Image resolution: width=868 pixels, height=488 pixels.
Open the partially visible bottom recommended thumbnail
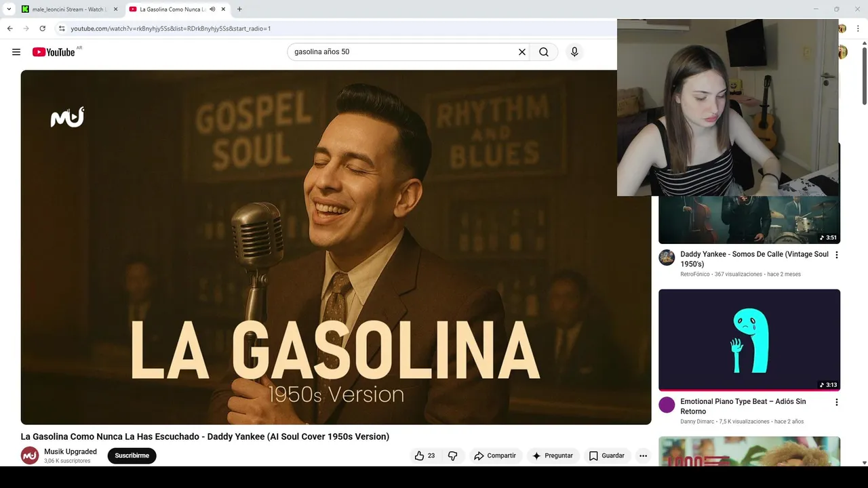[x=749, y=451]
